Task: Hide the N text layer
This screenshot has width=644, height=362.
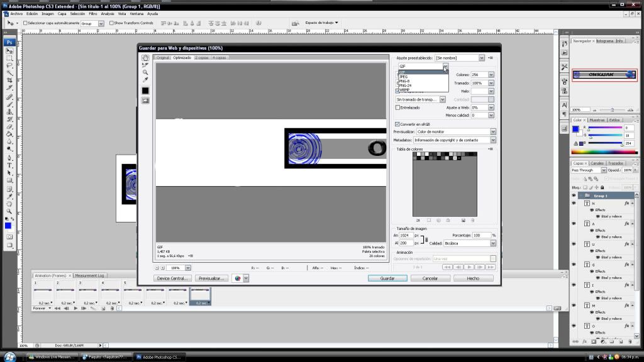Action: pyautogui.click(x=574, y=203)
